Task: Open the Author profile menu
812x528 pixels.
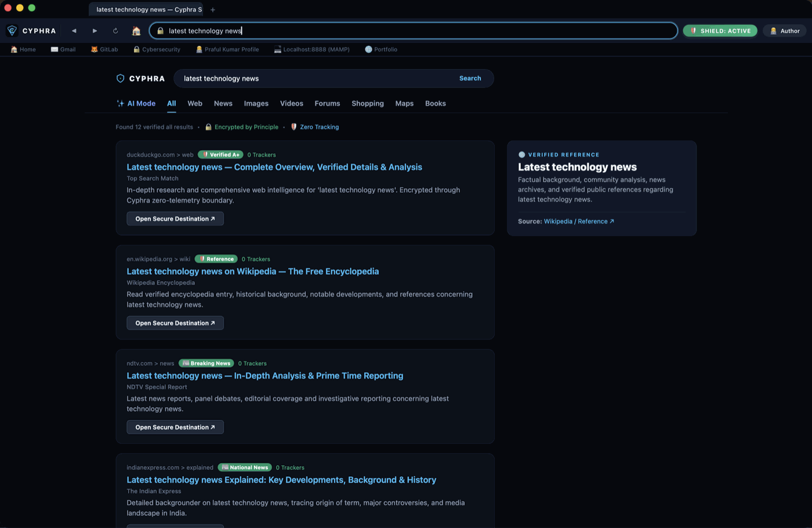Action: pos(784,31)
